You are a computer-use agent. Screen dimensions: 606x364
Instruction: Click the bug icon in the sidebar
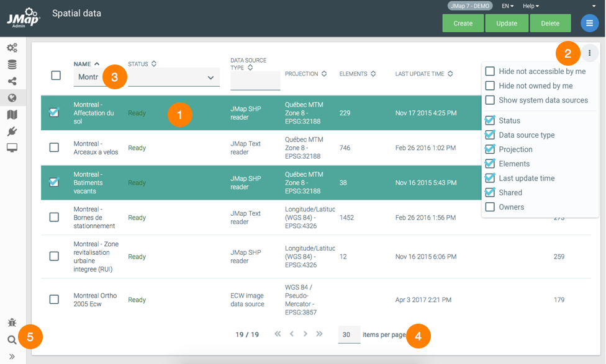pyautogui.click(x=12, y=322)
